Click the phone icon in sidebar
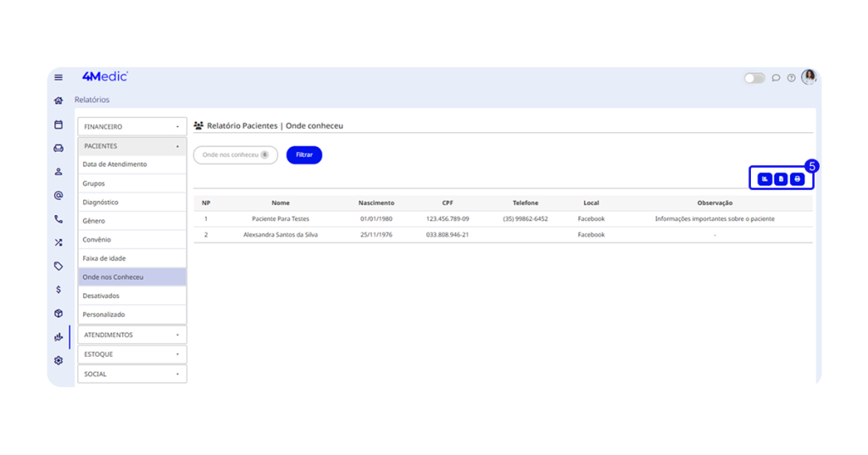This screenshot has width=868, height=455. coord(58,219)
